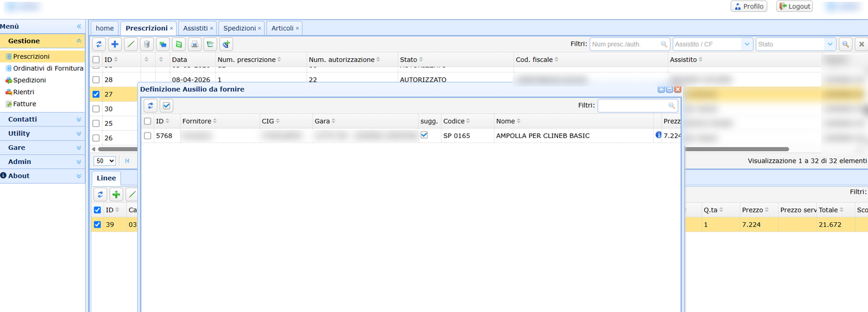Screen dimensions: 868x312
Task: Add a new line with green plus icon
Action: pyautogui.click(x=116, y=194)
